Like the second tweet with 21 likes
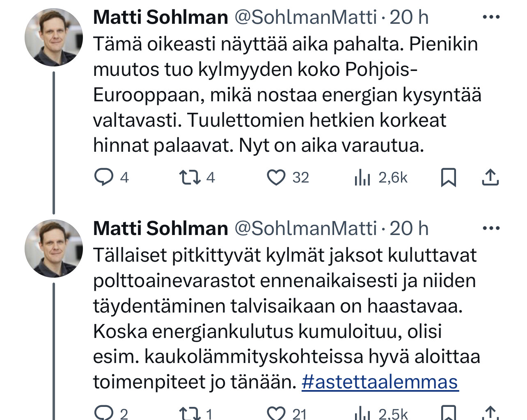The image size is (527, 420). 276,413
